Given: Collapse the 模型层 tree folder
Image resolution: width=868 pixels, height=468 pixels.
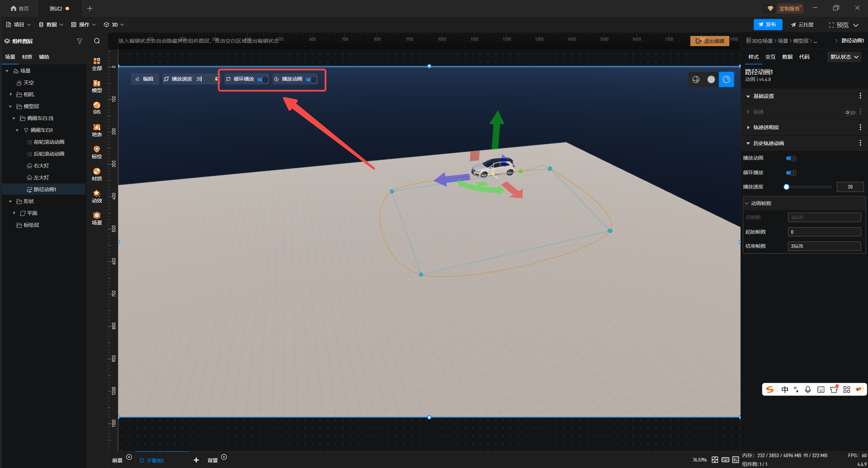Looking at the screenshot, I should 11,106.
